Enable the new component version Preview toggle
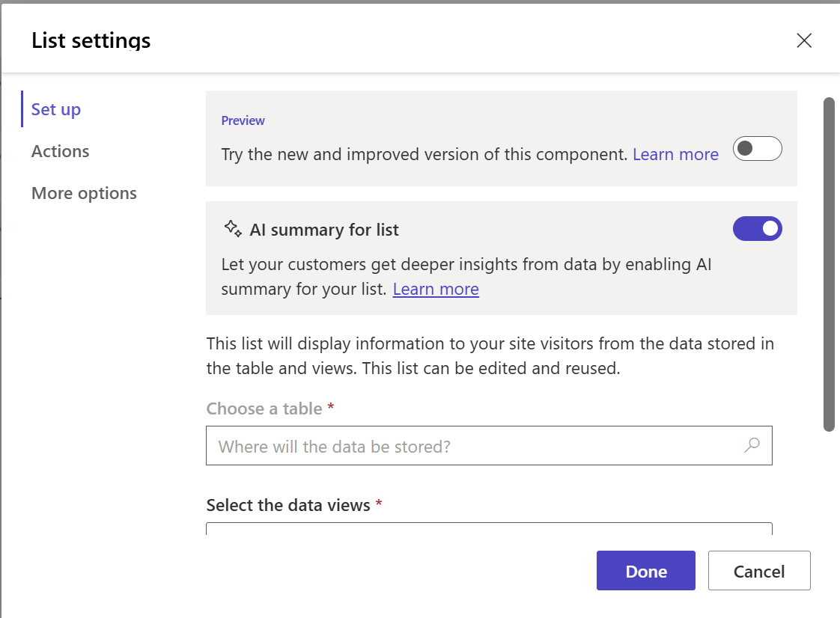 (757, 149)
